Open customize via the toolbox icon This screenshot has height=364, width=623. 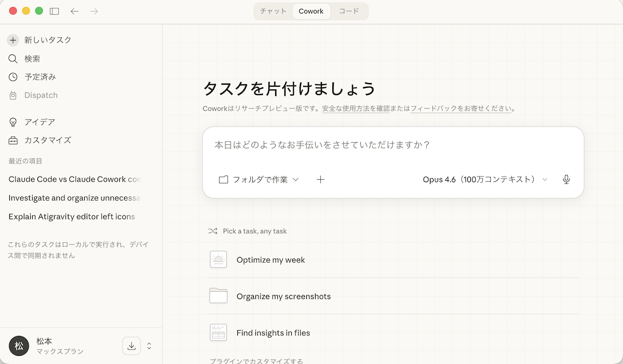pos(13,140)
